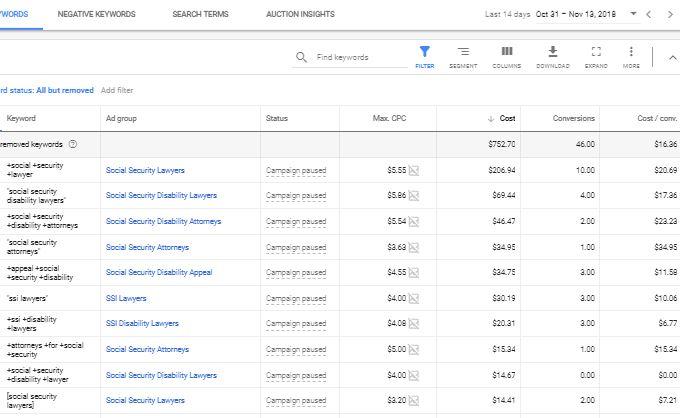Click the date range Oct 31 – Nov 13, 2018
This screenshot has height=418, width=680.
[x=575, y=14]
